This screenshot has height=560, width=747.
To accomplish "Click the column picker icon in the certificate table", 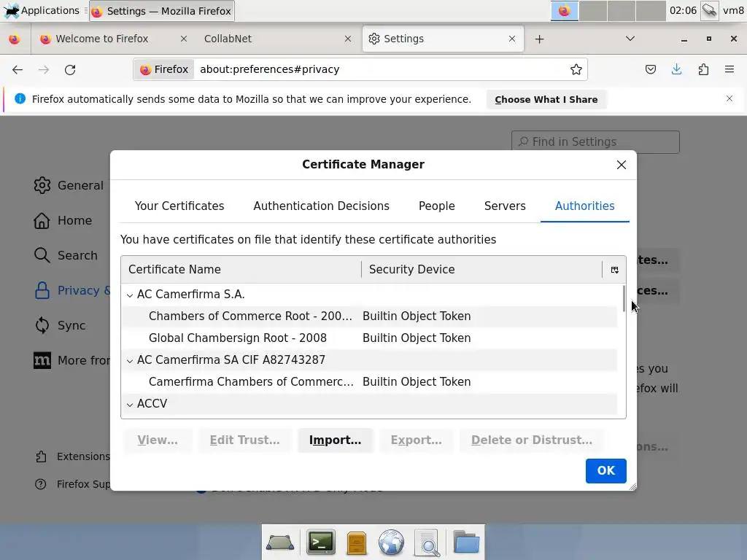I will 614,270.
